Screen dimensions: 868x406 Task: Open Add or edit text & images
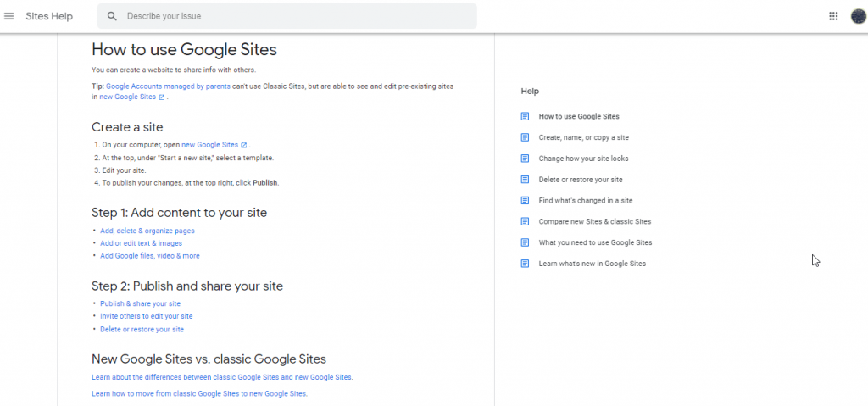coord(142,243)
